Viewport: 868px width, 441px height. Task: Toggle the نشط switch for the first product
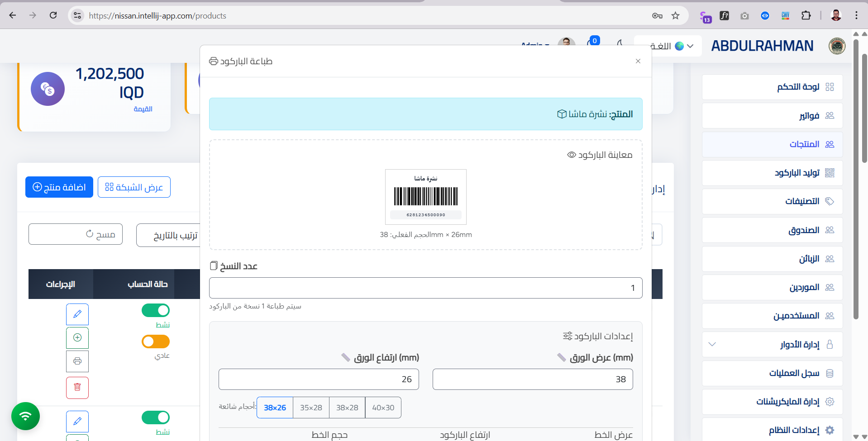(x=156, y=310)
